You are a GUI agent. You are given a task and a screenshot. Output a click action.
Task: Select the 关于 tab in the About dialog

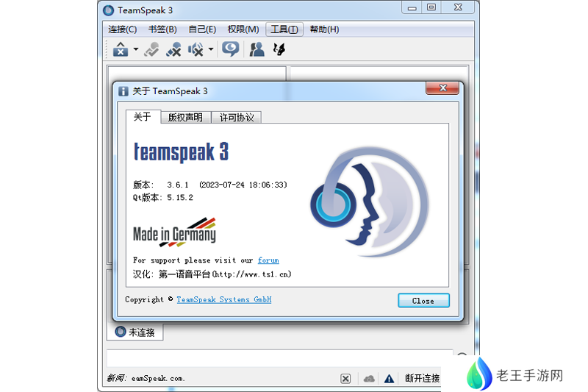tap(143, 117)
